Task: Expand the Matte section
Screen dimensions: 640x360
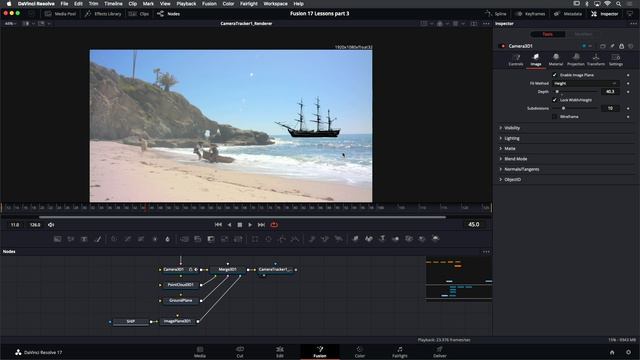Action: pos(509,149)
